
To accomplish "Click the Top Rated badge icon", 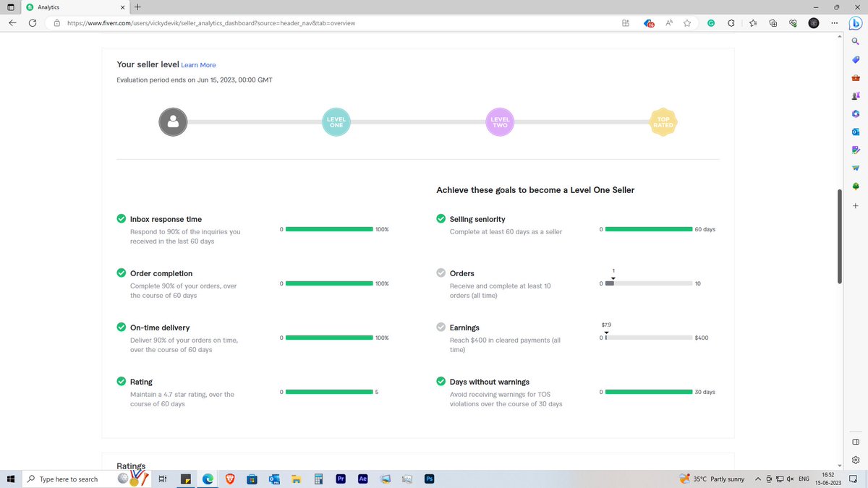I will (663, 122).
